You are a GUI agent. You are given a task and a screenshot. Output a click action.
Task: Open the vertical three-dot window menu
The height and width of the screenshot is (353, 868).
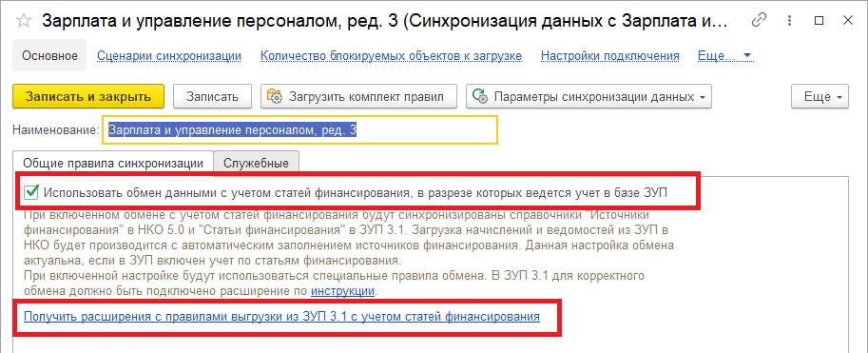click(x=790, y=21)
